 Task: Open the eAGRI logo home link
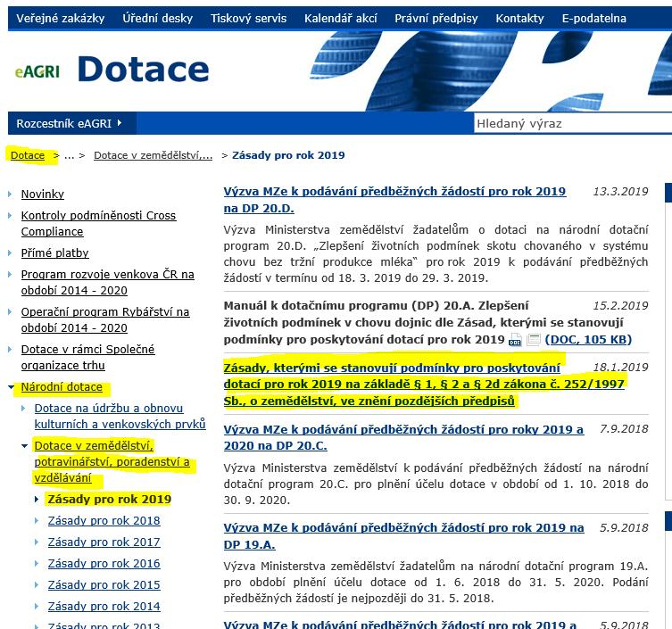(37, 71)
